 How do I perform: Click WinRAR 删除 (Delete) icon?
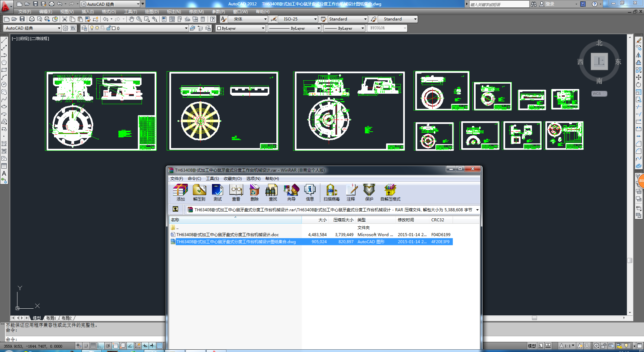coord(255,192)
